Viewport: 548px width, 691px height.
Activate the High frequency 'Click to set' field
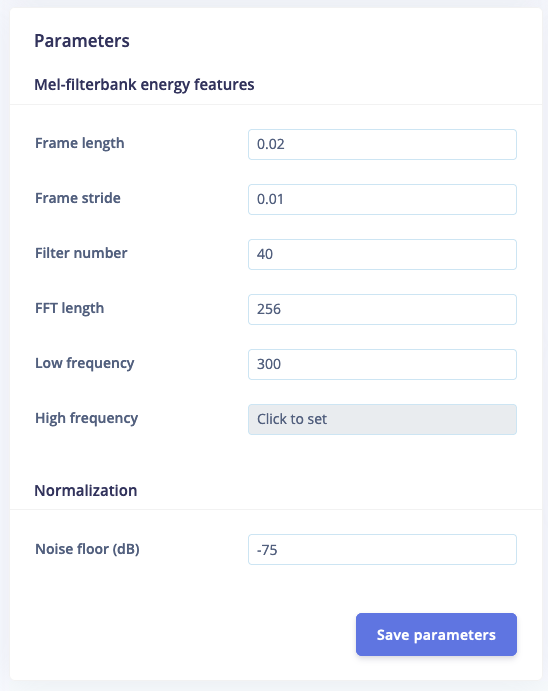[x=382, y=420]
